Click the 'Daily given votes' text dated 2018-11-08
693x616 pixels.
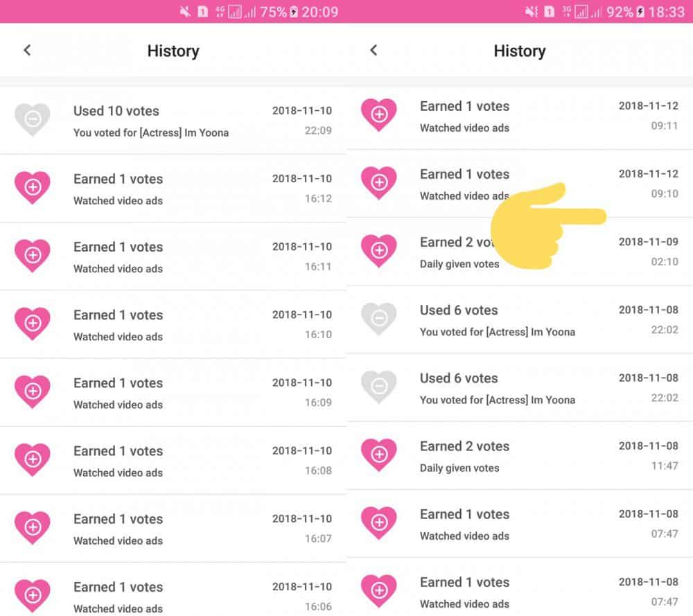(x=459, y=468)
